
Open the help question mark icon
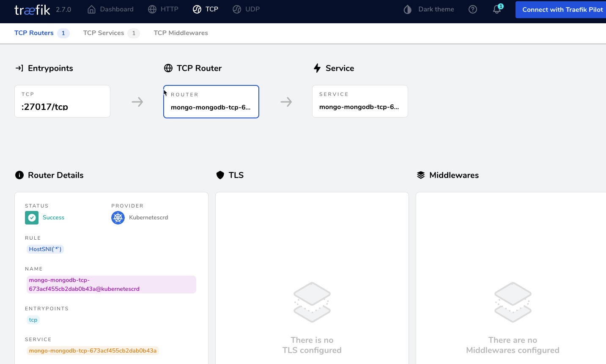[x=473, y=9]
